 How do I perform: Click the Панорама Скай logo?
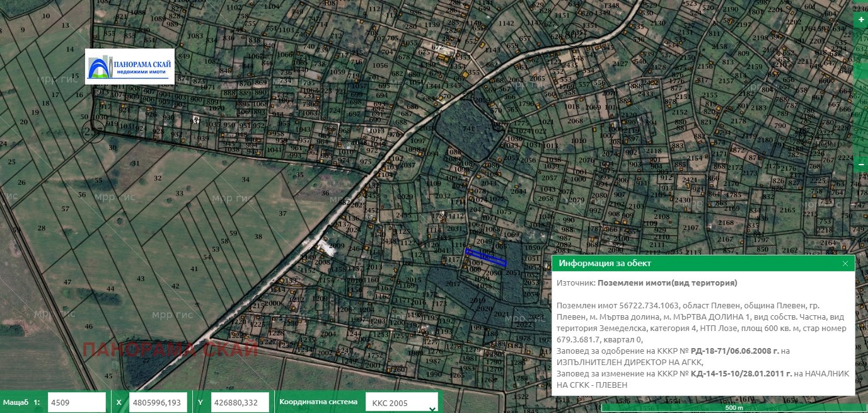pos(130,66)
